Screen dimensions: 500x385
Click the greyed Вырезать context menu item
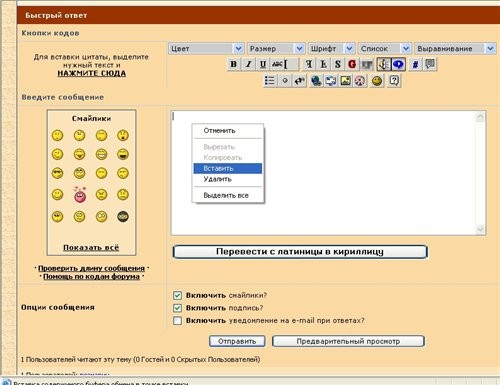tap(228, 147)
